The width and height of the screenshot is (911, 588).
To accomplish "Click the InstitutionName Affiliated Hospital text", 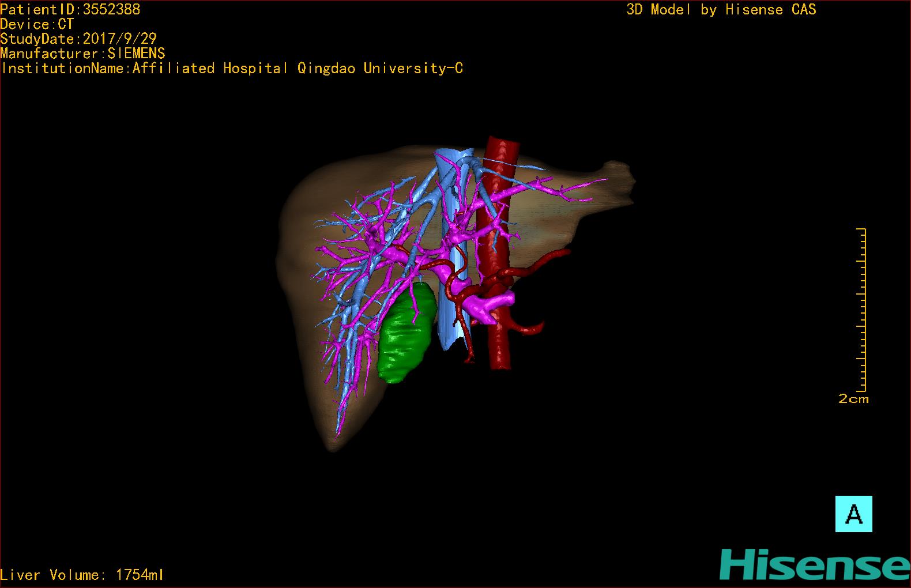I will [232, 68].
